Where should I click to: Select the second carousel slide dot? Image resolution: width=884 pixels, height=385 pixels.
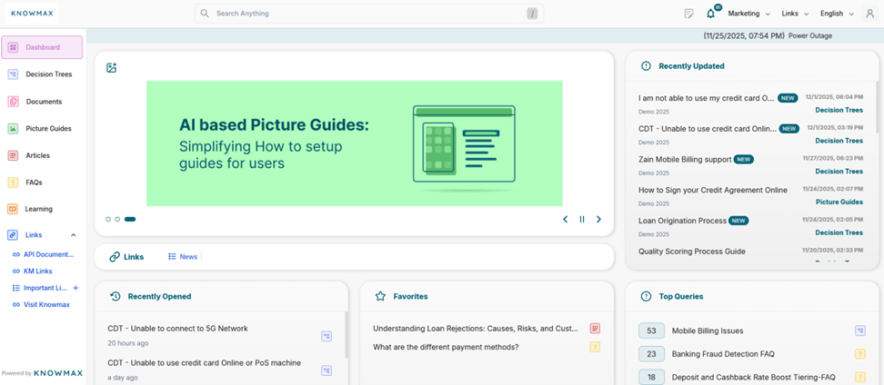coord(117,219)
